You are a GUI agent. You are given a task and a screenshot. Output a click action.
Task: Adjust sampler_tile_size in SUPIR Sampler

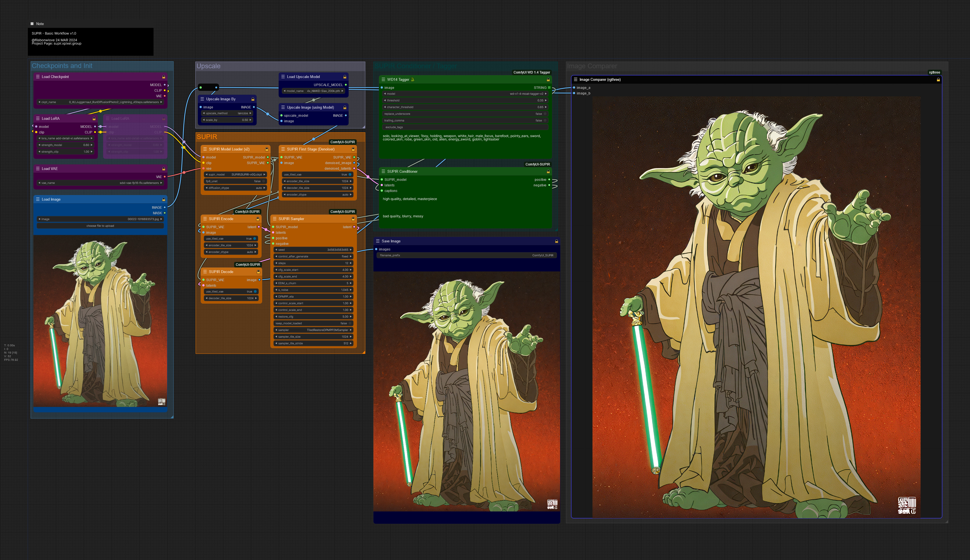click(313, 337)
